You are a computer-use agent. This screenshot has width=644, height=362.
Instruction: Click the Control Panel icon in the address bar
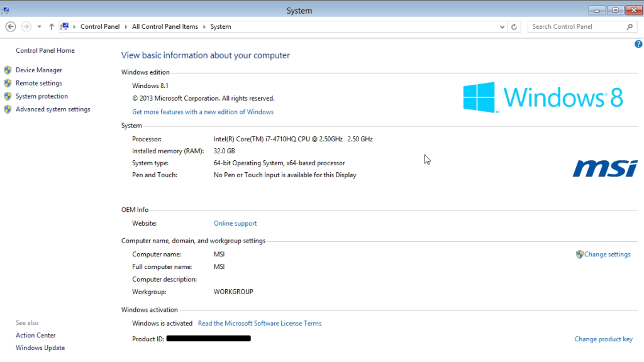(x=65, y=26)
